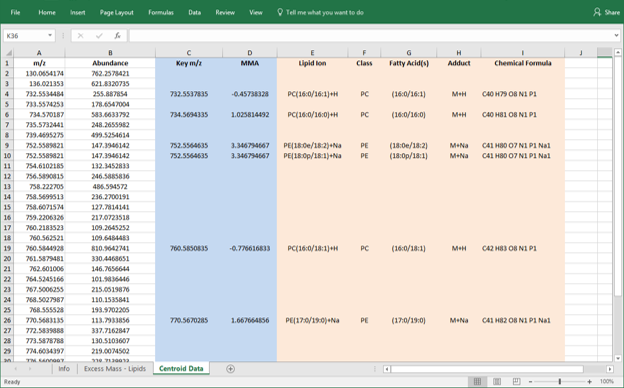The image size is (624, 388).
Task: Switch to Page Break Preview icon
Action: [x=516, y=382]
